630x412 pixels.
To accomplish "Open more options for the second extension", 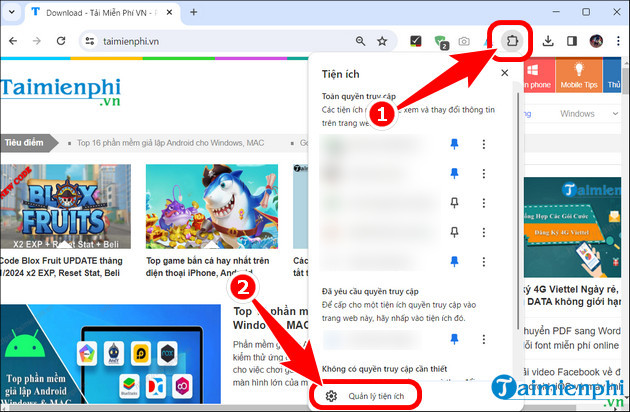I will point(484,173).
